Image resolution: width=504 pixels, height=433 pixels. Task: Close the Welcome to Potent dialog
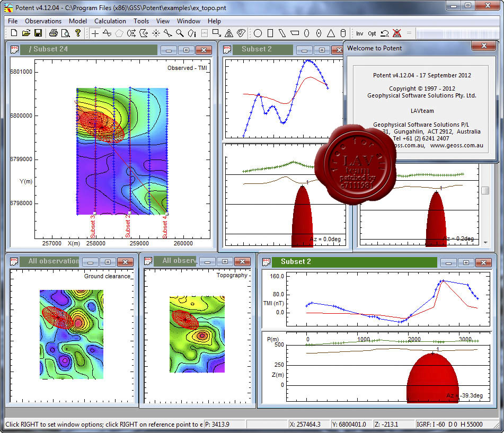point(484,46)
